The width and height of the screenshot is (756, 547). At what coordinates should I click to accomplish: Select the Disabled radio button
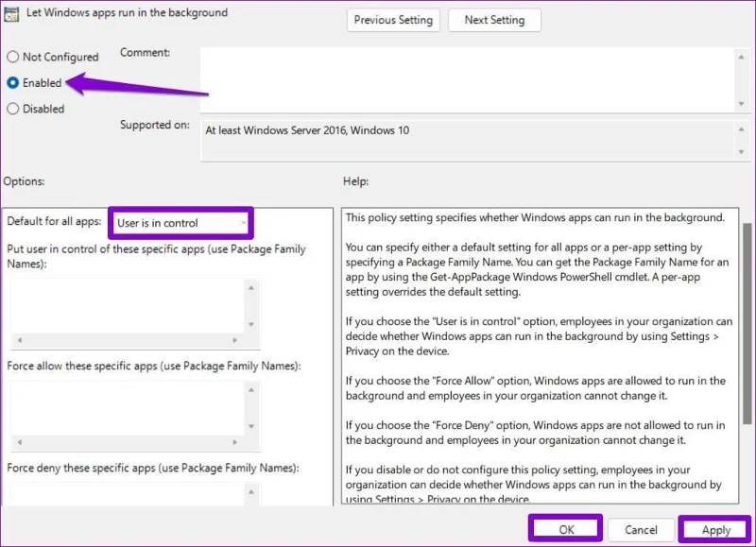pos(13,109)
